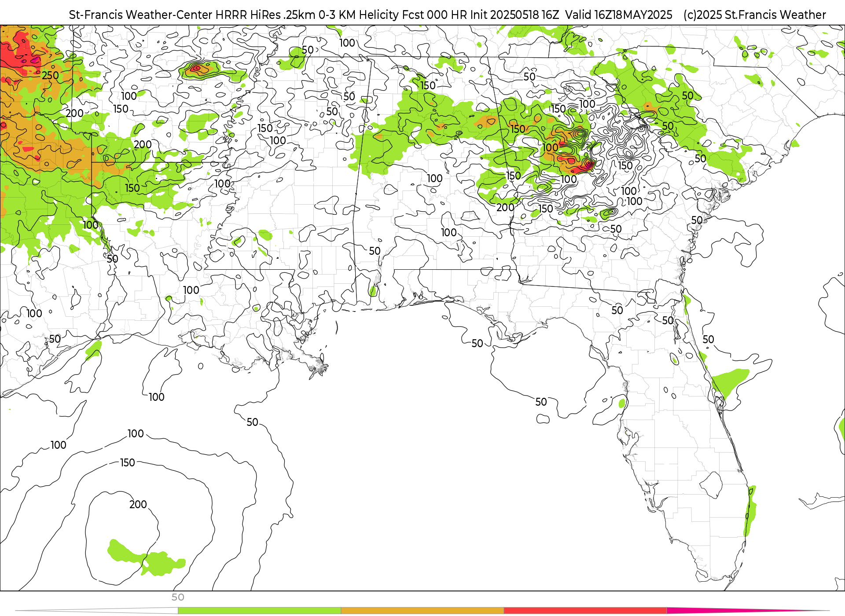Select the red segment of the color bar
Screen dimensions: 845x616
(x=585, y=611)
